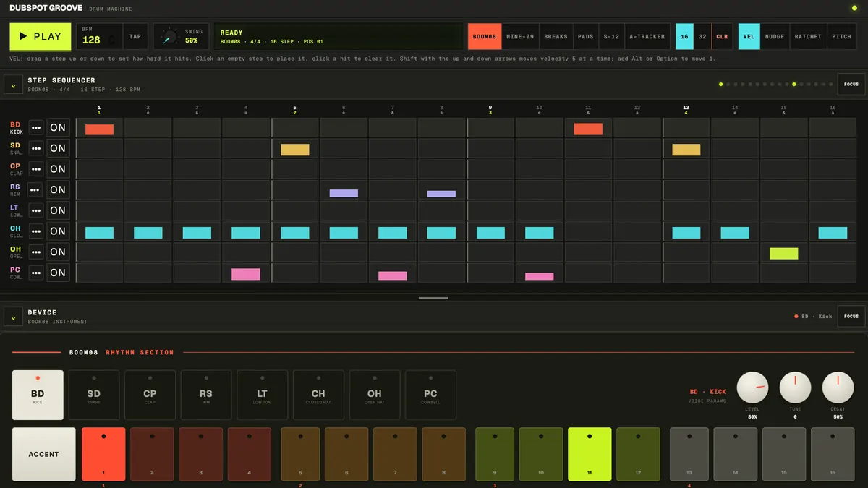This screenshot has height=488, width=868.
Task: Open options menu for PC Cowbell track
Action: (35, 273)
